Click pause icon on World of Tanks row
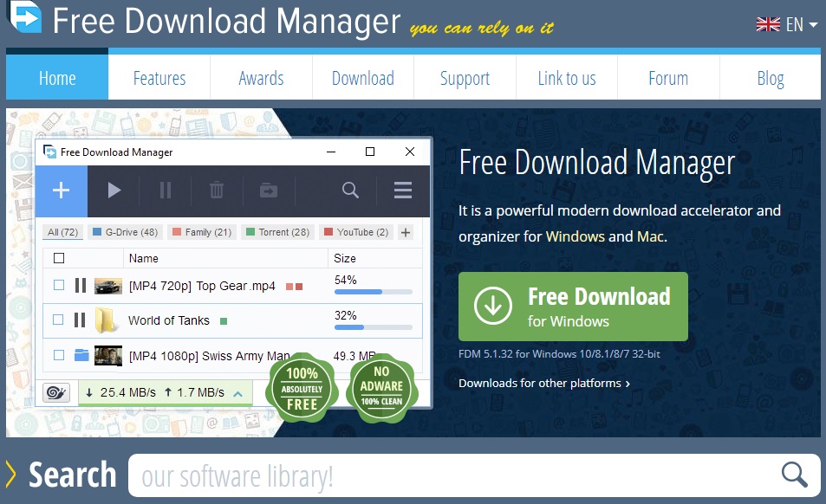This screenshot has width=826, height=504. click(80, 320)
